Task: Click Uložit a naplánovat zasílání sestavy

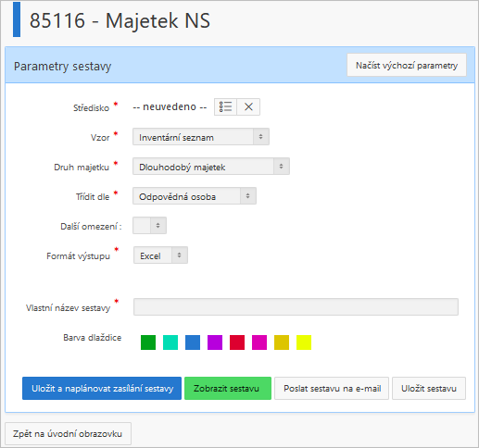Action: (102, 388)
